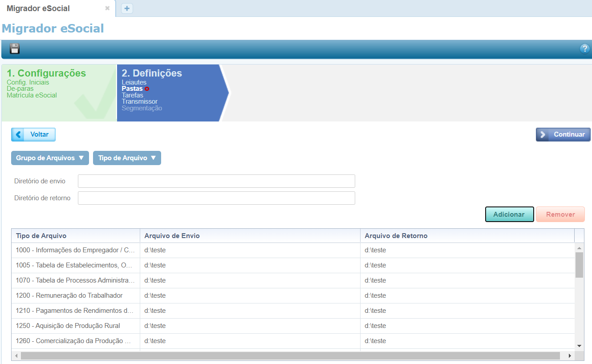592x364 pixels.
Task: Click the save floppy disk icon
Action: pyautogui.click(x=15, y=49)
